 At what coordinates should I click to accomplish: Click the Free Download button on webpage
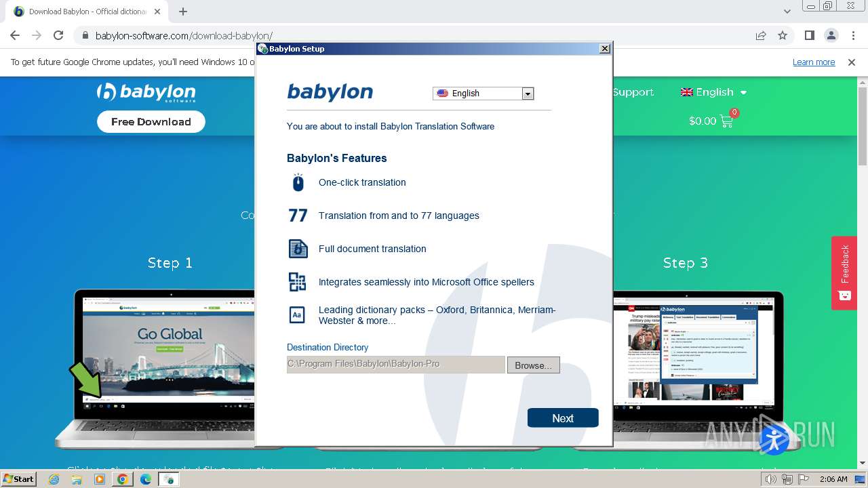(x=151, y=122)
